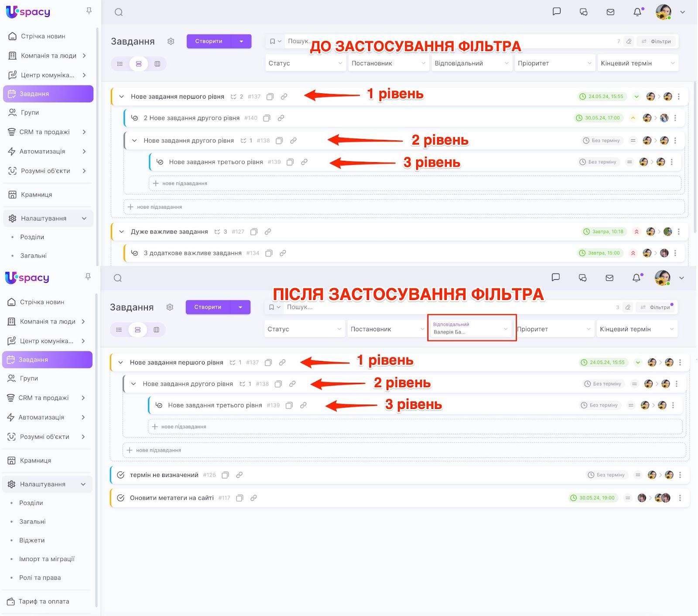Click the copy icon on task #117
The height and width of the screenshot is (616, 698).
tap(240, 498)
